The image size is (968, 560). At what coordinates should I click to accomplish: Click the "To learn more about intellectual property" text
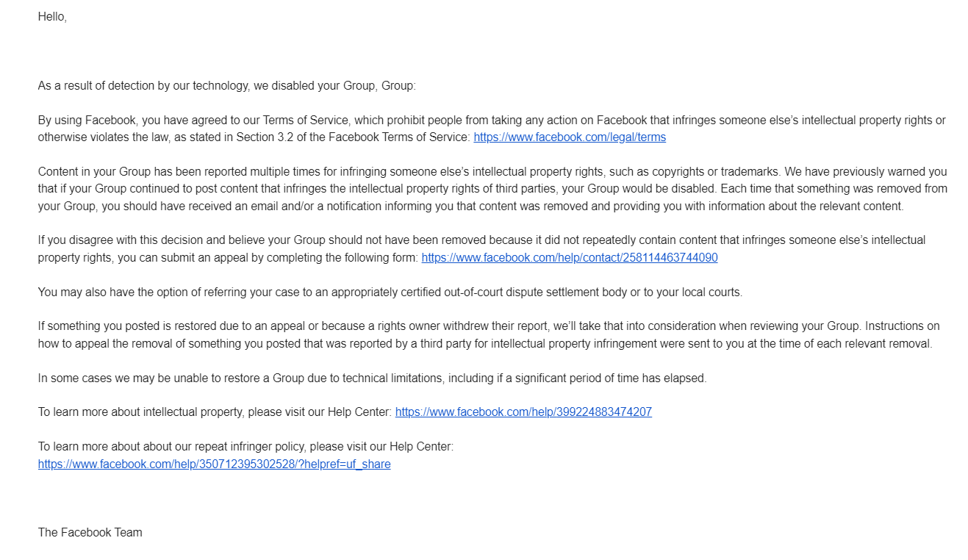[140, 412]
